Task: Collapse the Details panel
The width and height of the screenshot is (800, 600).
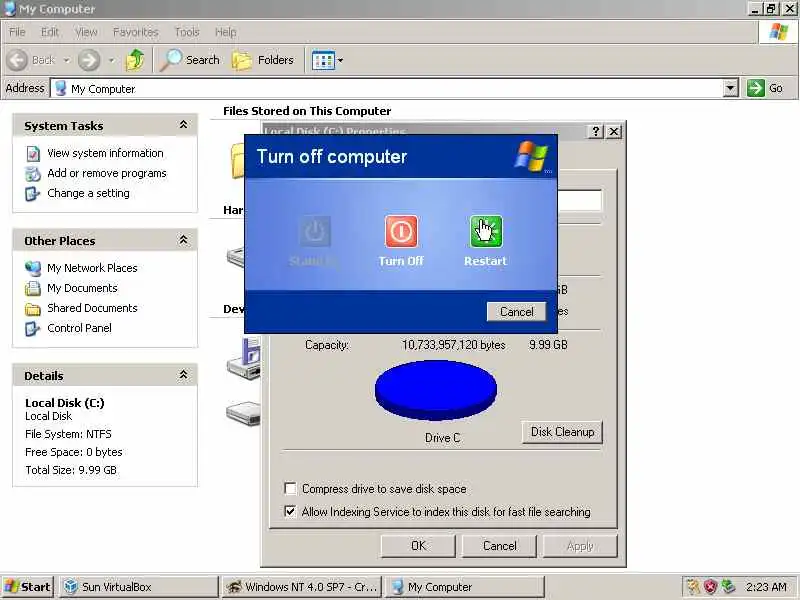Action: (183, 375)
